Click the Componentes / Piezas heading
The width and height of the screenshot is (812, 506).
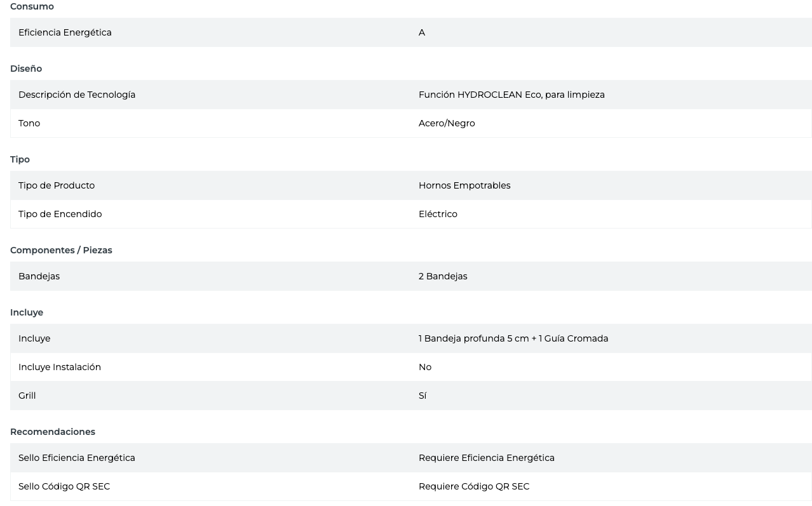[61, 250]
